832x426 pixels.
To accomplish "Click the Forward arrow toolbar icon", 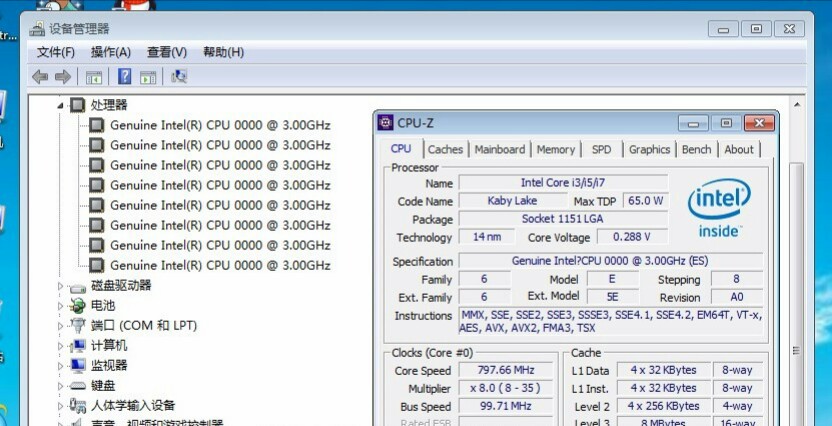I will [63, 77].
